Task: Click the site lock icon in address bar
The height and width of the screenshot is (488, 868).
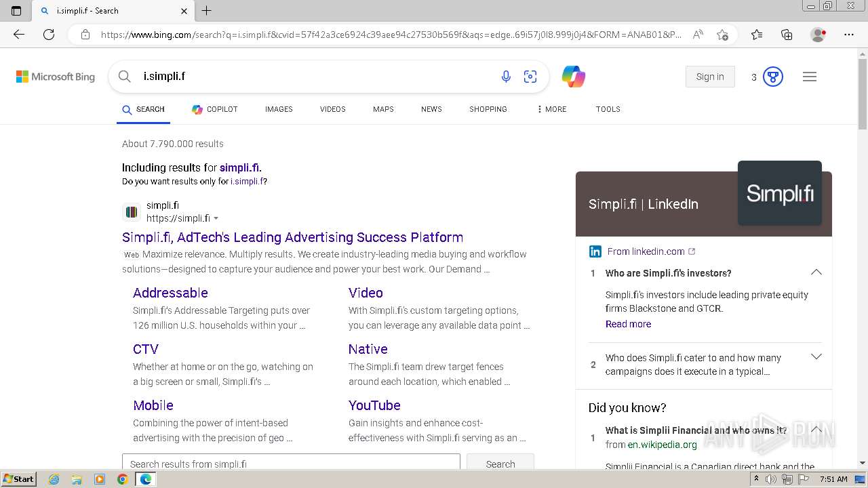Action: [85, 35]
